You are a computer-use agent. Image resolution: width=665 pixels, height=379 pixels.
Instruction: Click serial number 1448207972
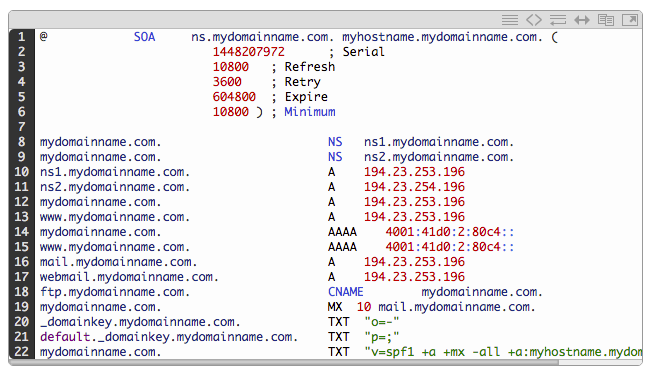pyautogui.click(x=249, y=52)
